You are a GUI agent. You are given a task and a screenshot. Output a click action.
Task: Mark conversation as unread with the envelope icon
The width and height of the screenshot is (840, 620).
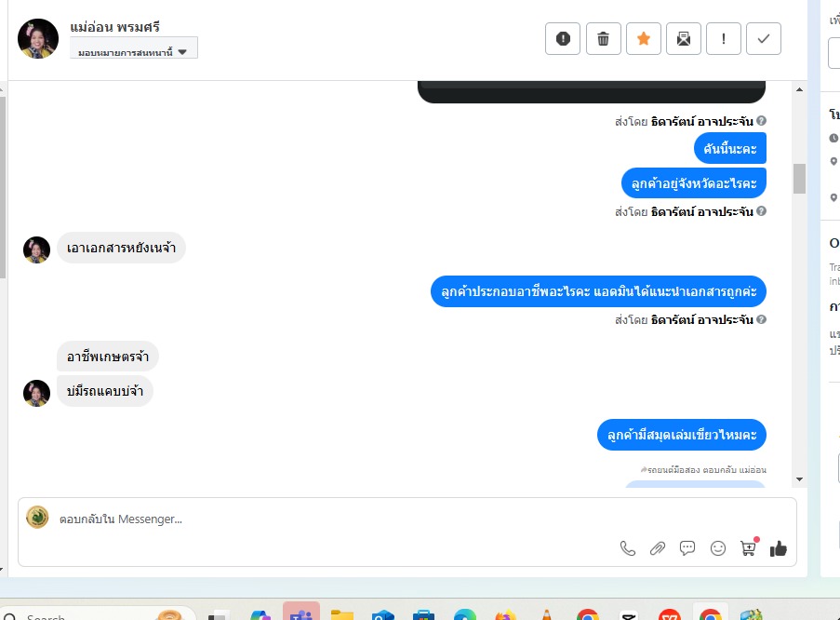[684, 38]
